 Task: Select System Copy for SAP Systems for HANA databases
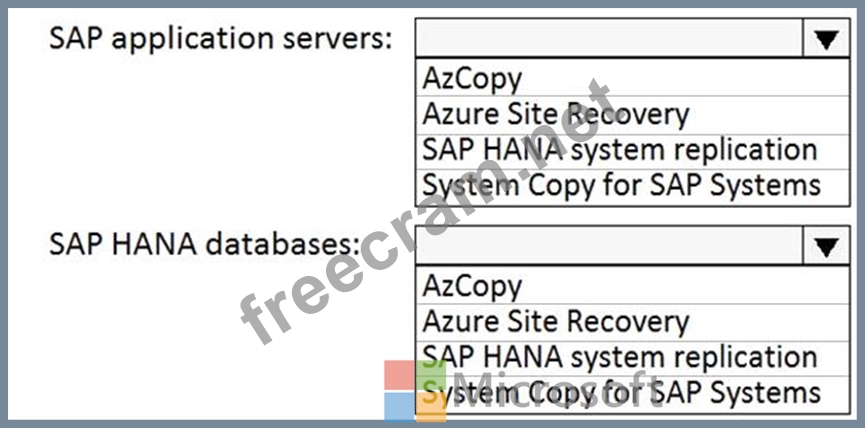[x=620, y=392]
